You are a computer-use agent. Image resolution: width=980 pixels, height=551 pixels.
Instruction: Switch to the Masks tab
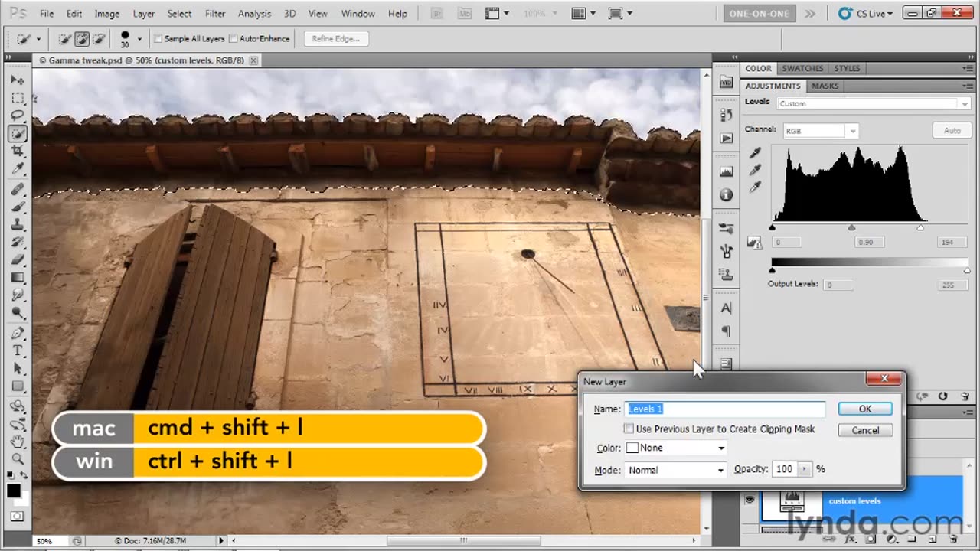click(x=825, y=86)
